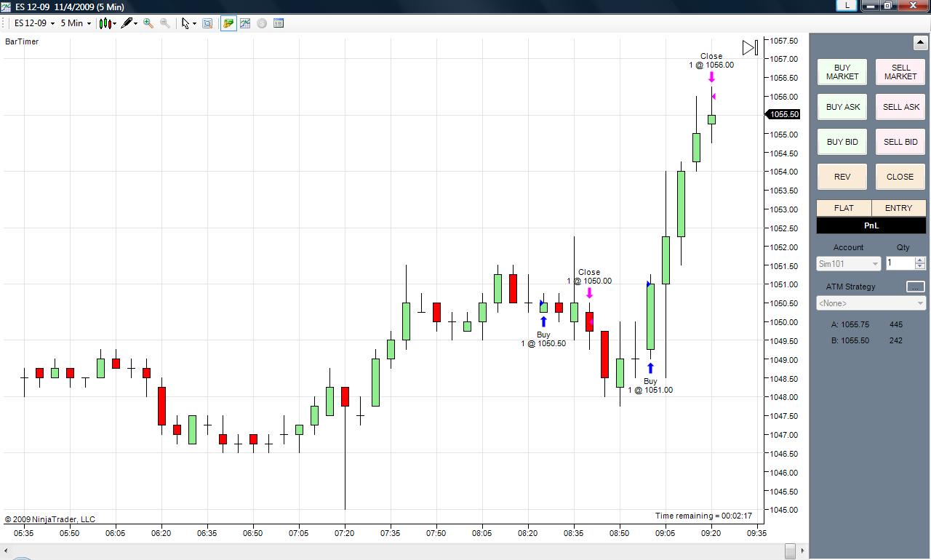Select the pointer cursor tool
Image resolution: width=931 pixels, height=560 pixels.
point(185,23)
